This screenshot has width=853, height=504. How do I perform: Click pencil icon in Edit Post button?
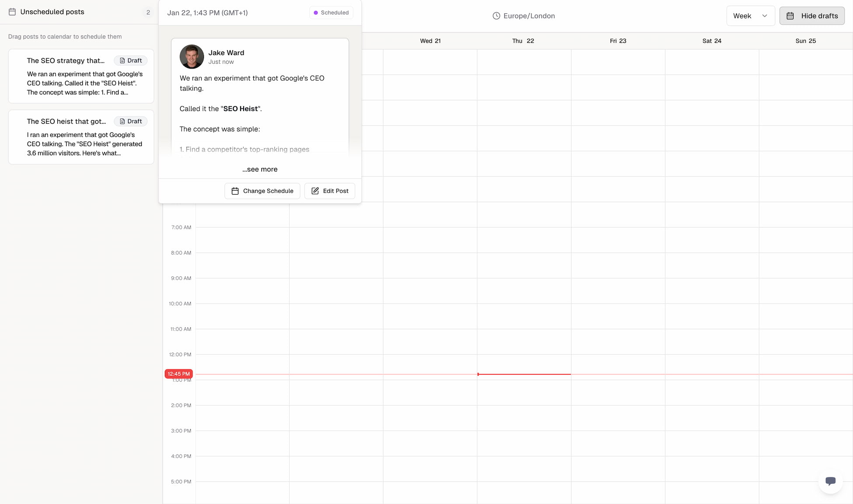(x=315, y=191)
